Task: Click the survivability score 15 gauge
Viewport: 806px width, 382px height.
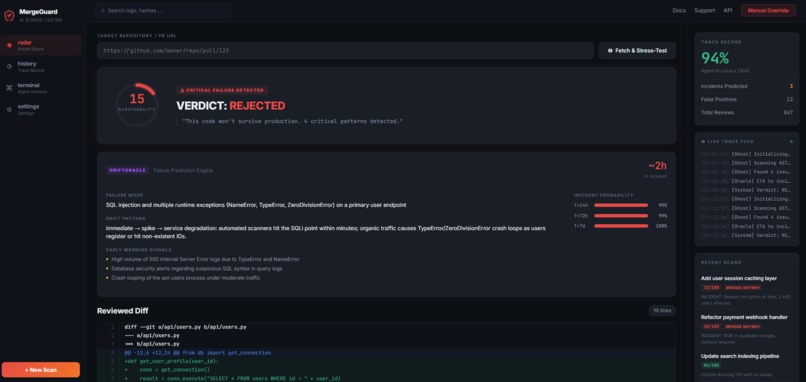Action: (137, 105)
